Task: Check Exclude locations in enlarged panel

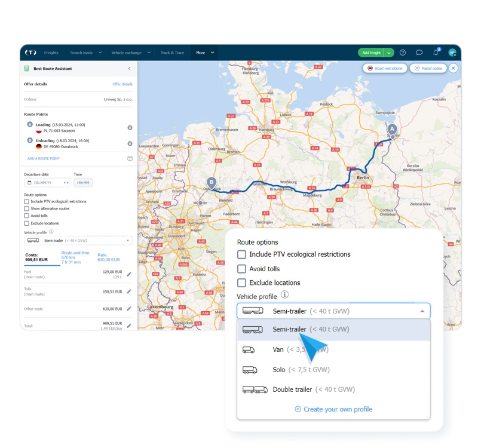Action: tap(241, 283)
